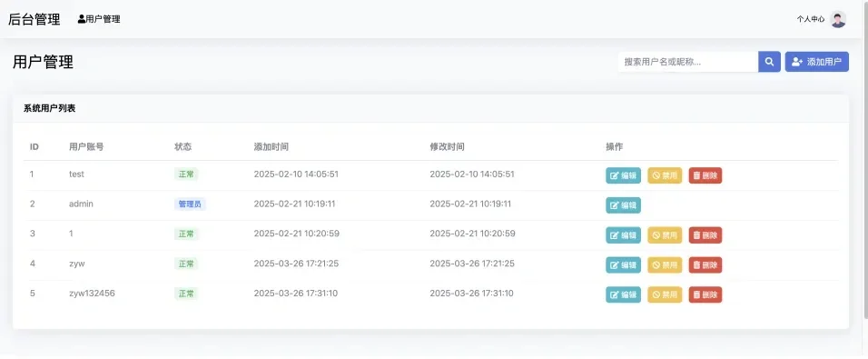Click 正常 badge in test row

[x=186, y=174]
